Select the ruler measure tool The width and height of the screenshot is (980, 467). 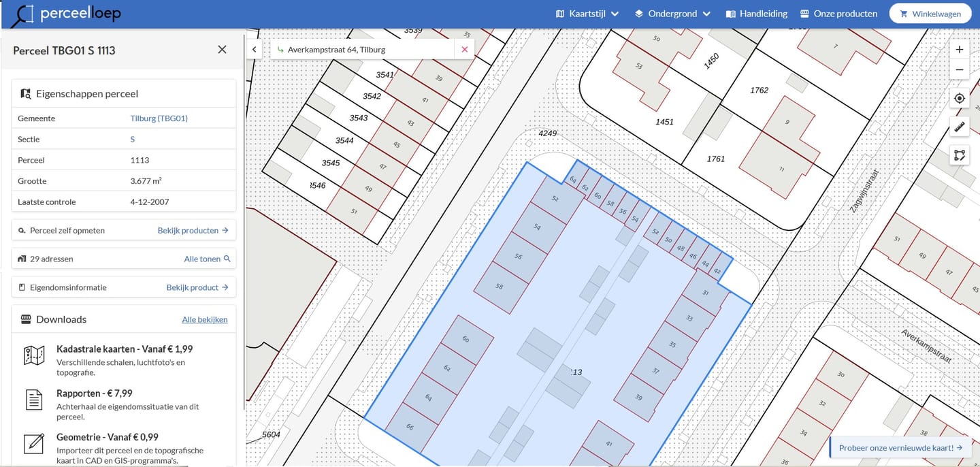pyautogui.click(x=960, y=127)
